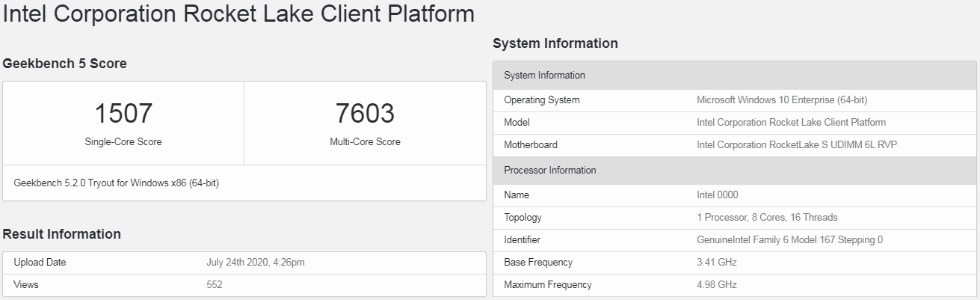
Task: Click the Geekbench 5.2.0 Tryout version text
Action: [116, 183]
